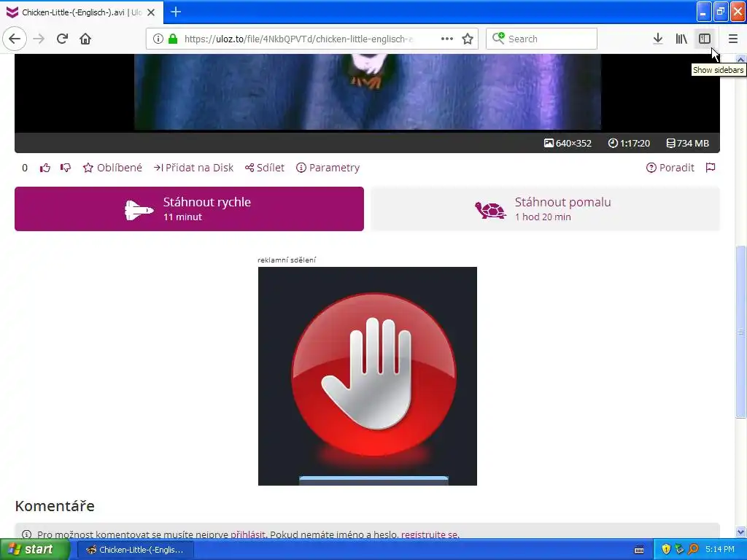Click Stáhnout pomalu slow download button
The image size is (747, 560).
pyautogui.click(x=545, y=209)
